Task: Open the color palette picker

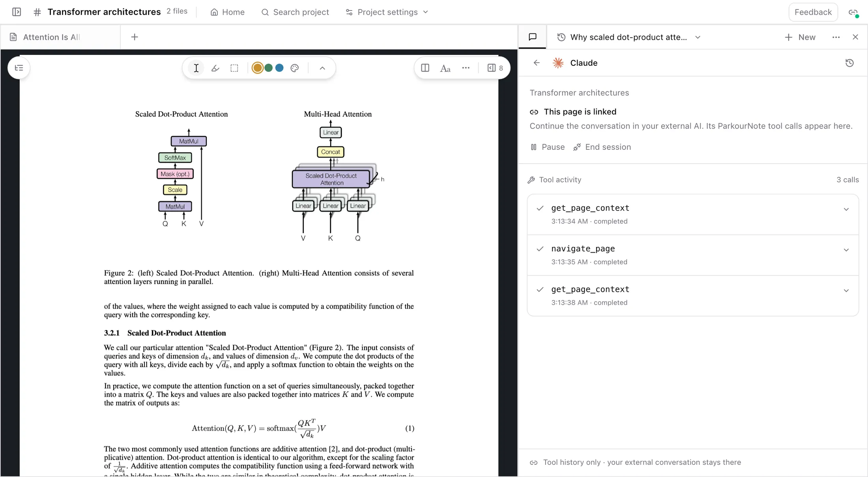Action: pyautogui.click(x=295, y=68)
